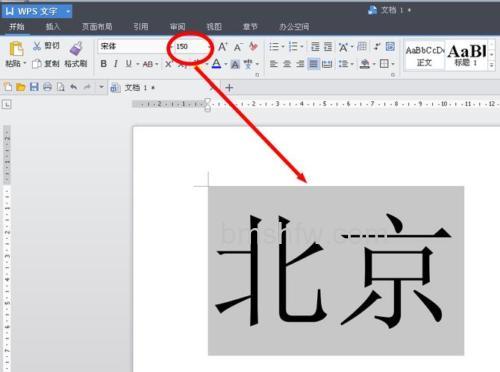
Task: Open the phonetic guide 变 icon
Action: coord(248,64)
